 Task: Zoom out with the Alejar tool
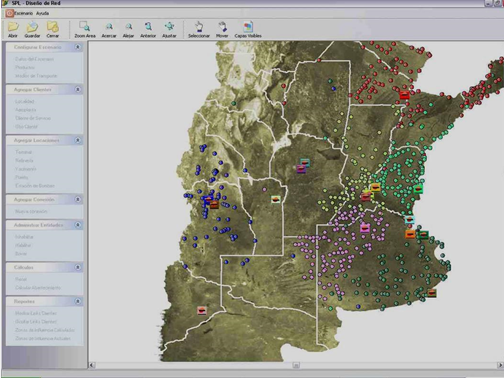click(128, 29)
